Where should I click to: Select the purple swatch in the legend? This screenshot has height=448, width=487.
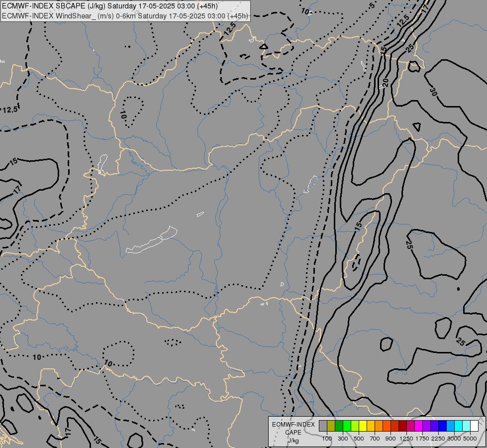pyautogui.click(x=427, y=426)
